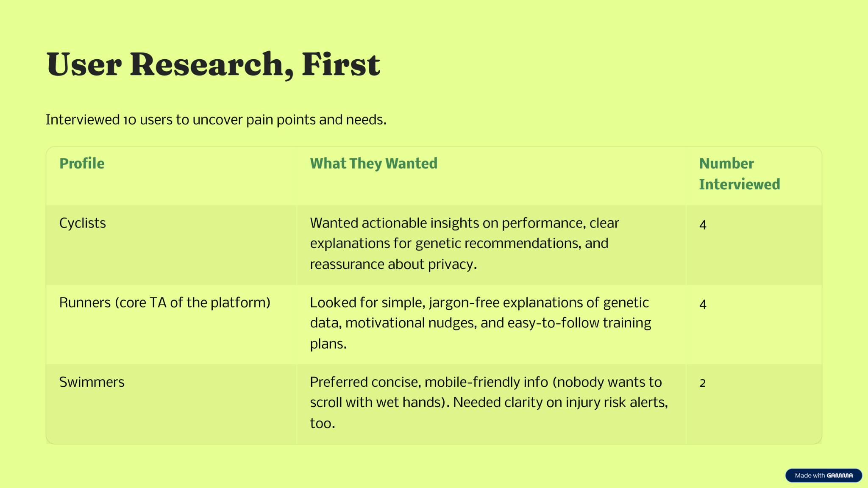This screenshot has height=488, width=868.
Task: Click the Interviewed 10 users subtitle
Action: (x=216, y=120)
